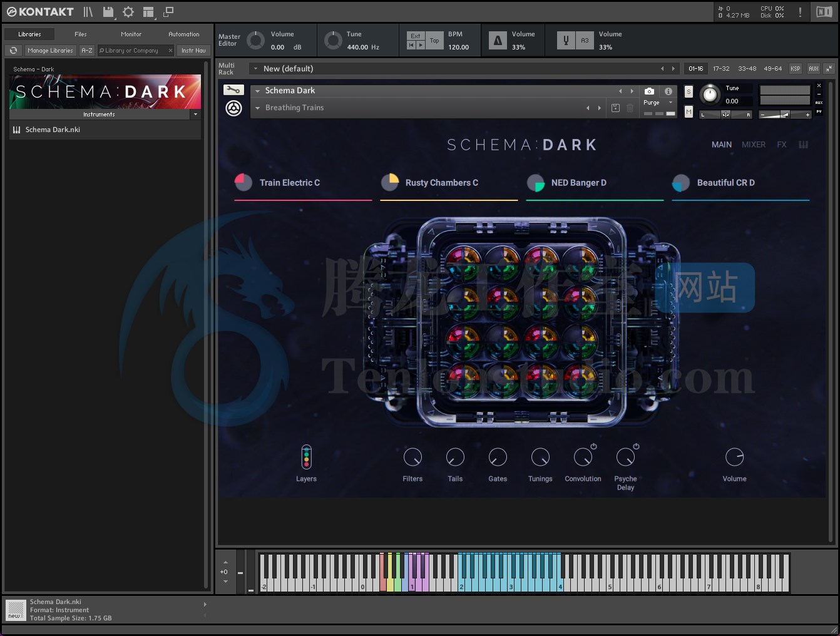The width and height of the screenshot is (840, 636).
Task: Click the Filters knob
Action: click(x=412, y=457)
